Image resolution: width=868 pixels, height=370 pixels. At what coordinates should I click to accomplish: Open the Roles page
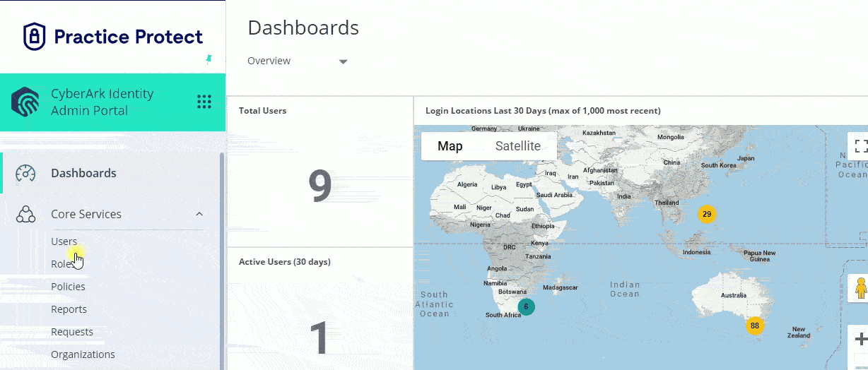tap(63, 264)
